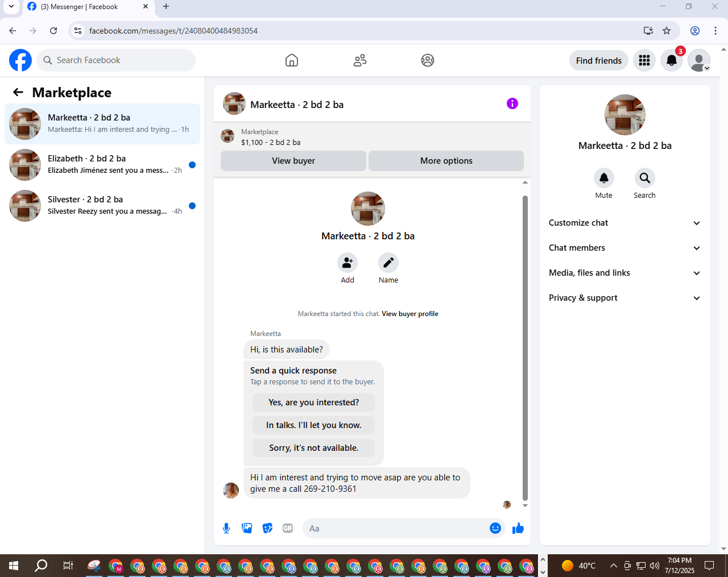Open the notifications bell icon
The width and height of the screenshot is (728, 577).
click(x=672, y=60)
